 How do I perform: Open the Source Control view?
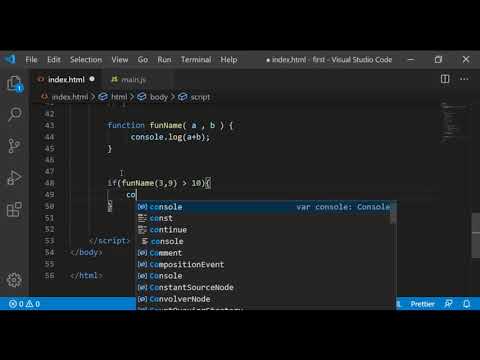tap(15, 146)
